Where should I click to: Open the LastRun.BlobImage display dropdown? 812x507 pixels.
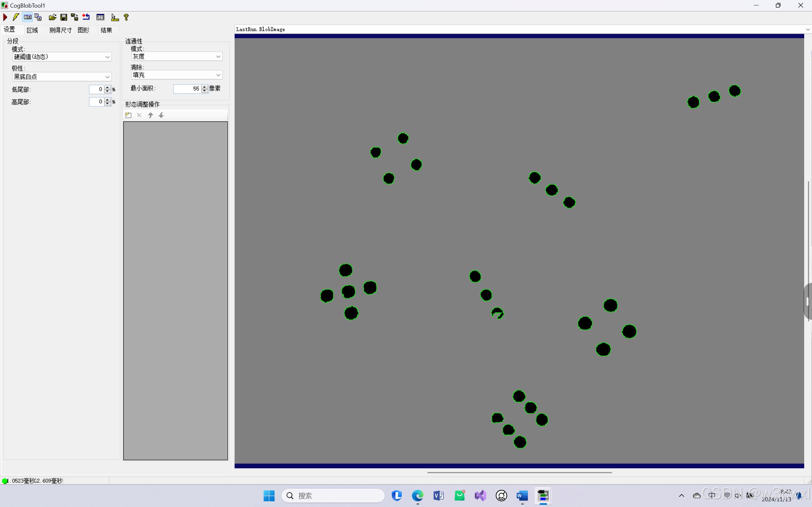808,29
